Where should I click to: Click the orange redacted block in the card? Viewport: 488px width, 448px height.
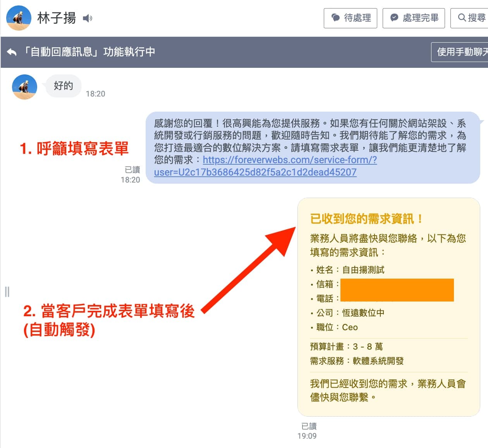pos(397,290)
